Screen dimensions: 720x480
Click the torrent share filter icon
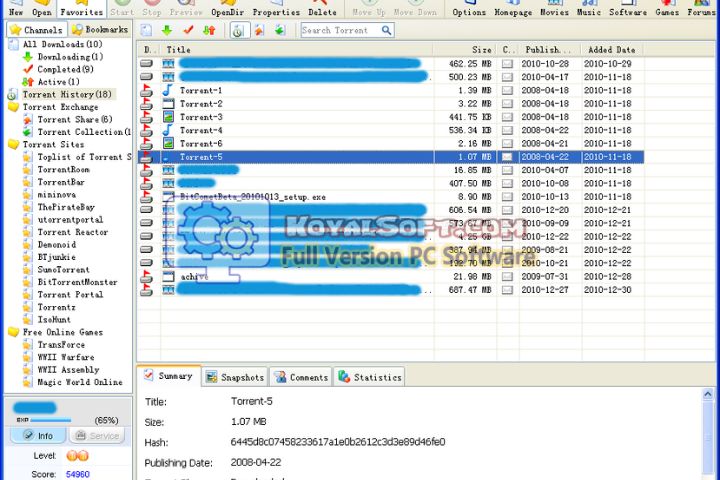(x=259, y=30)
